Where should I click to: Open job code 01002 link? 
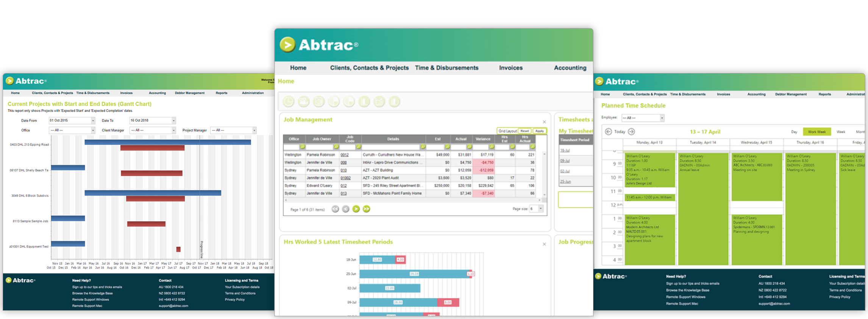point(345,178)
